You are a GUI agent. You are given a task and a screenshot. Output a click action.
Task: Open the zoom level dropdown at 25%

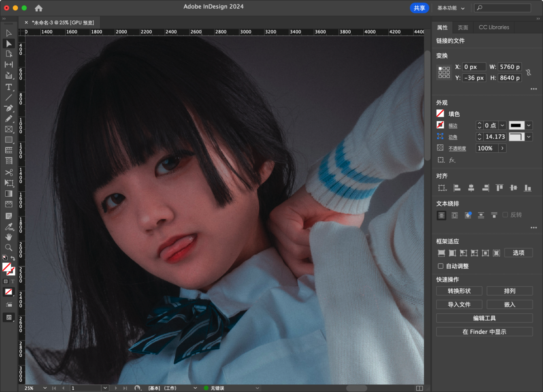[44, 388]
